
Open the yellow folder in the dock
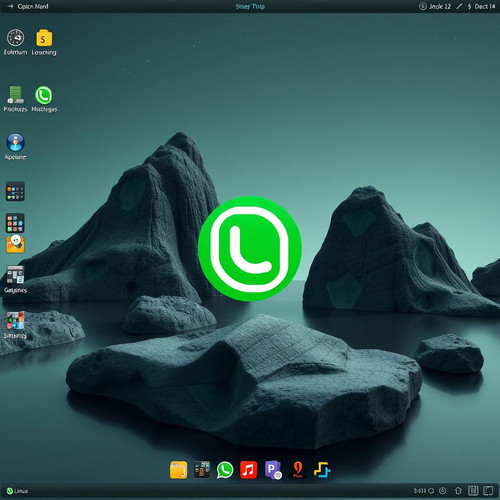178,470
